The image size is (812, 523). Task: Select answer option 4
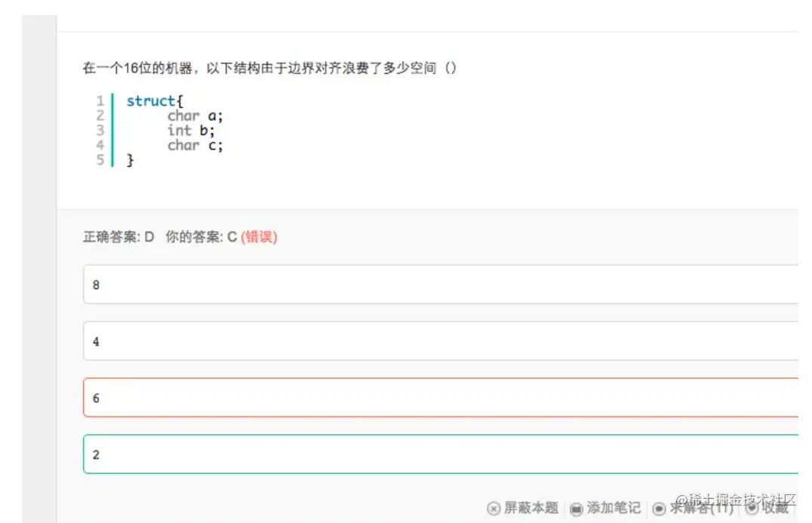(x=441, y=340)
